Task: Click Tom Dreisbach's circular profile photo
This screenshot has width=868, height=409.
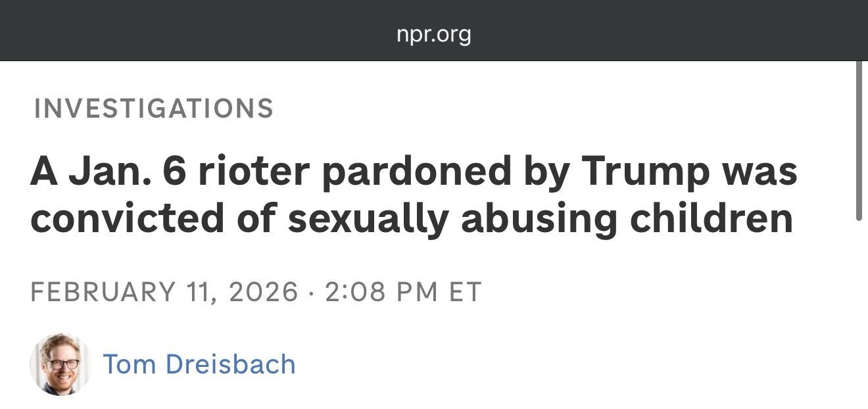Action: [60, 364]
